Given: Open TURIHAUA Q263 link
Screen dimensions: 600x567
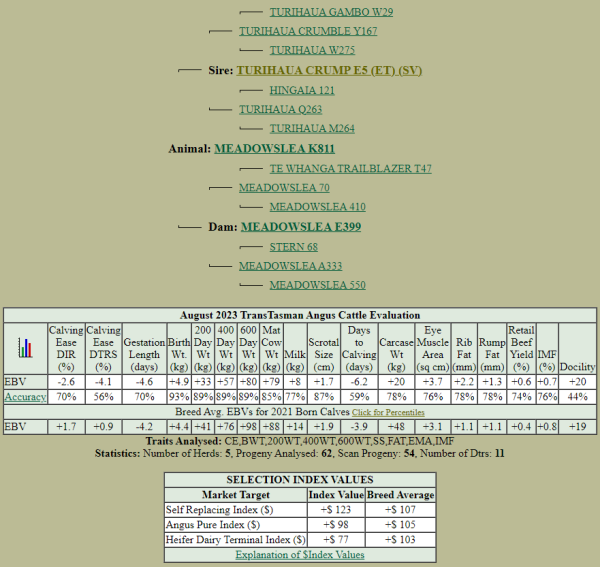Looking at the screenshot, I should click(x=280, y=109).
